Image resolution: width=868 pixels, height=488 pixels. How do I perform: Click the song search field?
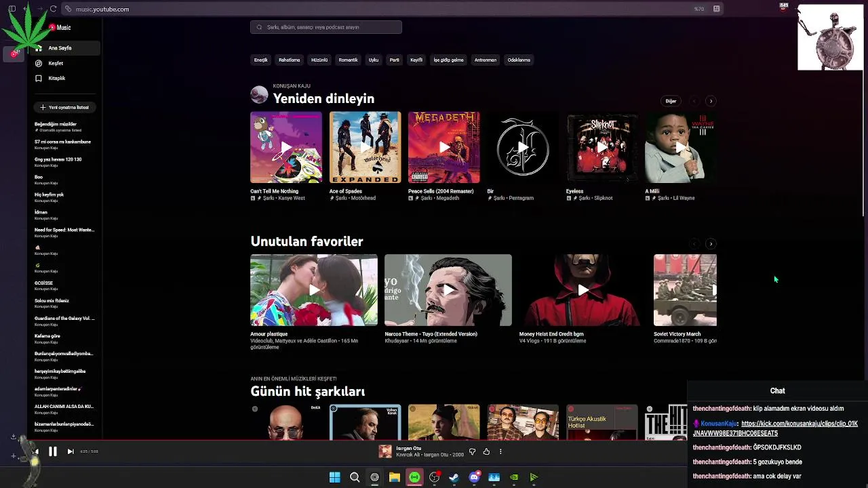pos(325,27)
